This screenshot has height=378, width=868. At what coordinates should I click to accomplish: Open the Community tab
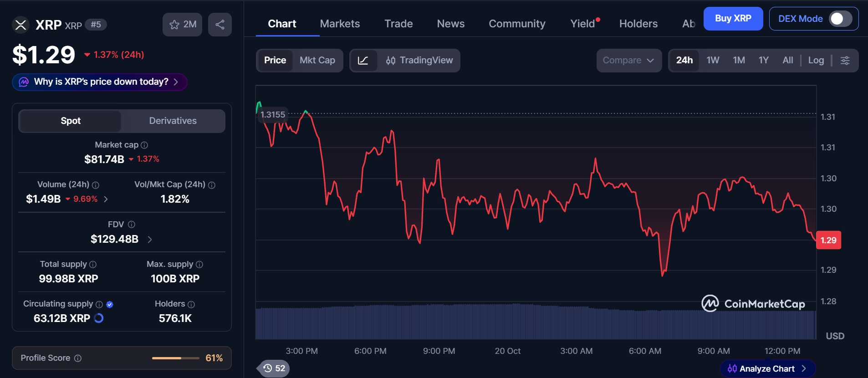pyautogui.click(x=517, y=24)
